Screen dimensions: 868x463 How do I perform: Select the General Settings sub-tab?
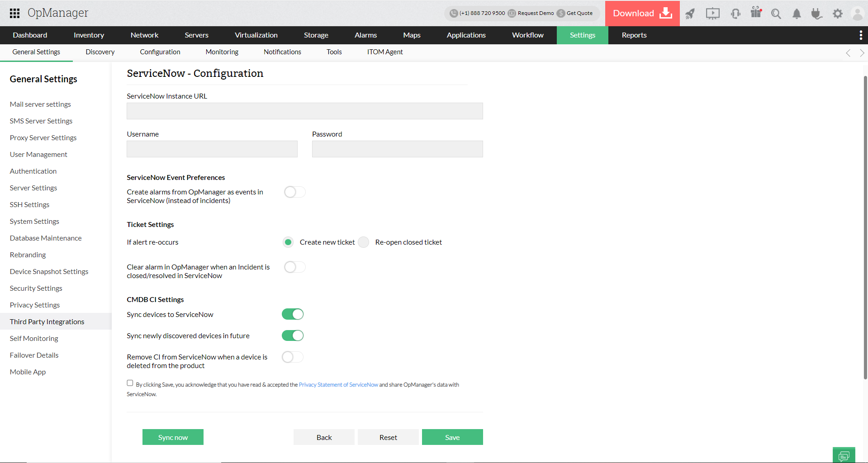(36, 52)
